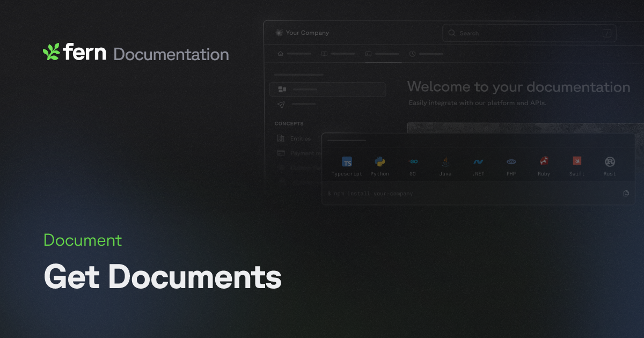Viewport: 644px width, 338px height.
Task: Copy the npm install command
Action: tap(626, 193)
